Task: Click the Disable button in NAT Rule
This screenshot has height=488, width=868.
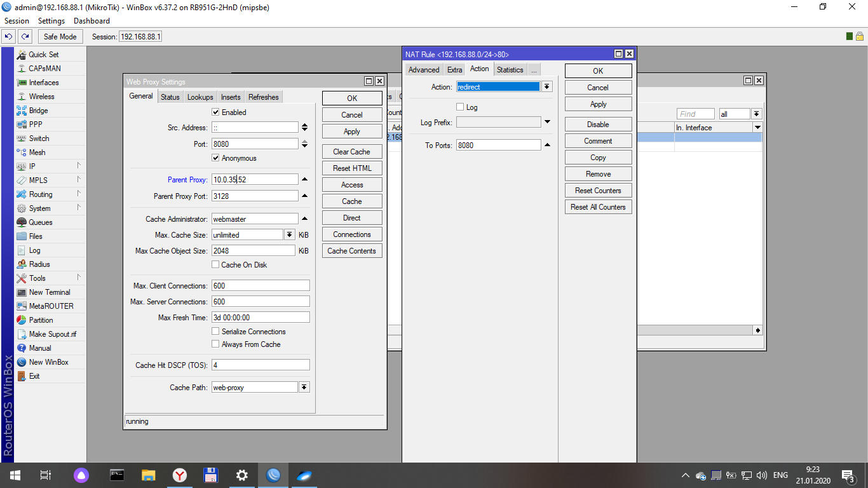Action: [598, 125]
